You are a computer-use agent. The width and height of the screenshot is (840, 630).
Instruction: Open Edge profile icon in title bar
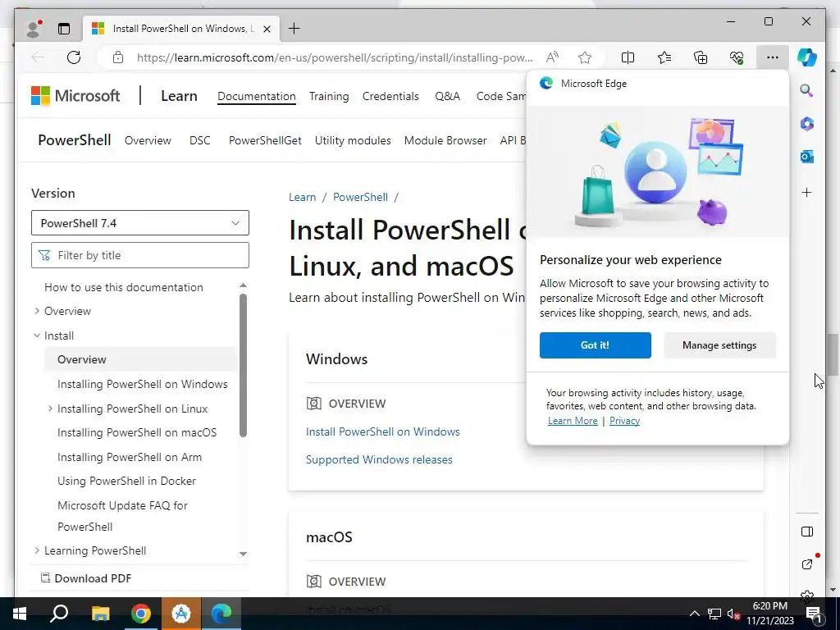tap(34, 29)
